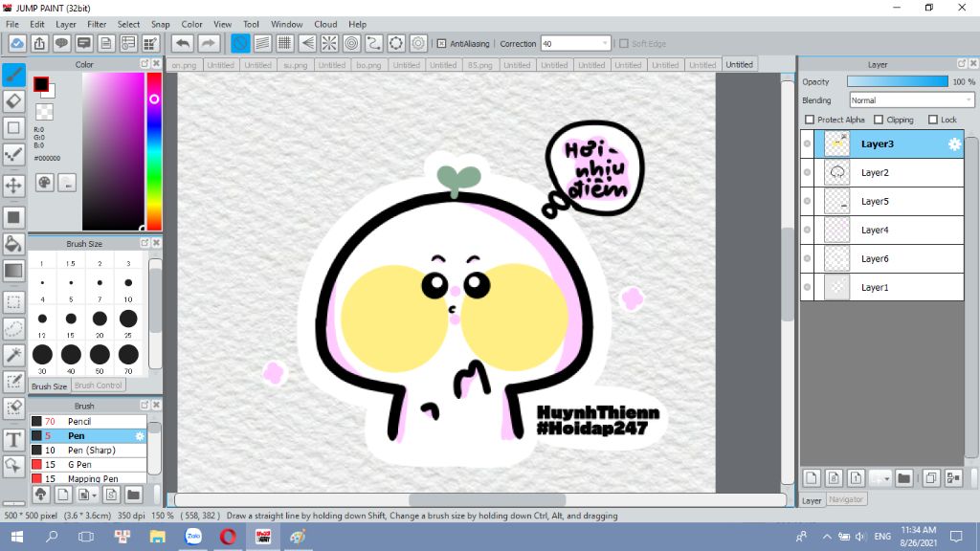This screenshot has height=551, width=980.
Task: Pick the rectangular Select tool
Action: pyautogui.click(x=13, y=302)
